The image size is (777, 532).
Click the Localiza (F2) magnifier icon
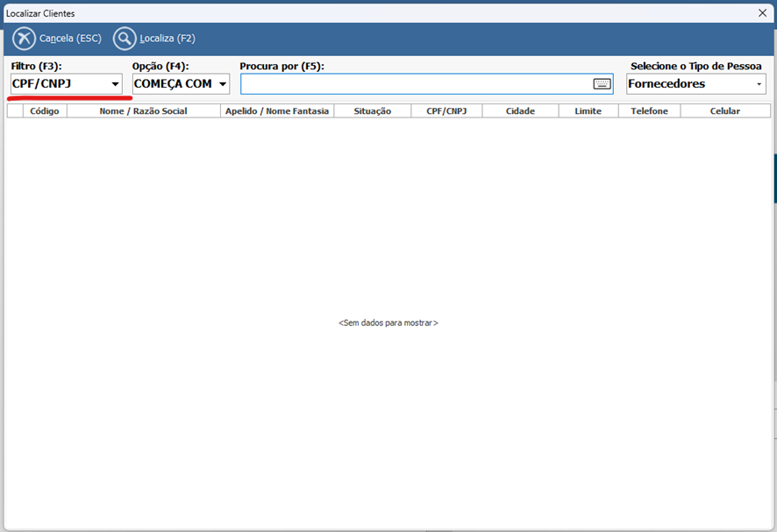click(125, 39)
